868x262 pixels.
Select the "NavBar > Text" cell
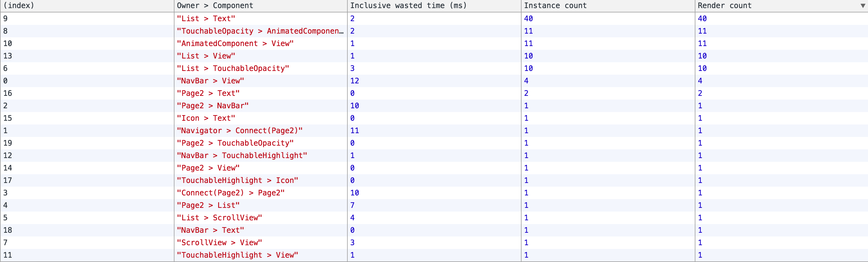(260, 230)
